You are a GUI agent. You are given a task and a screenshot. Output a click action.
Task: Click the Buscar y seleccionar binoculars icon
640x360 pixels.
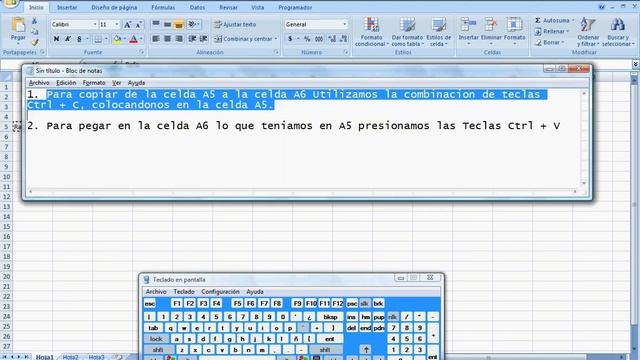tap(618, 25)
